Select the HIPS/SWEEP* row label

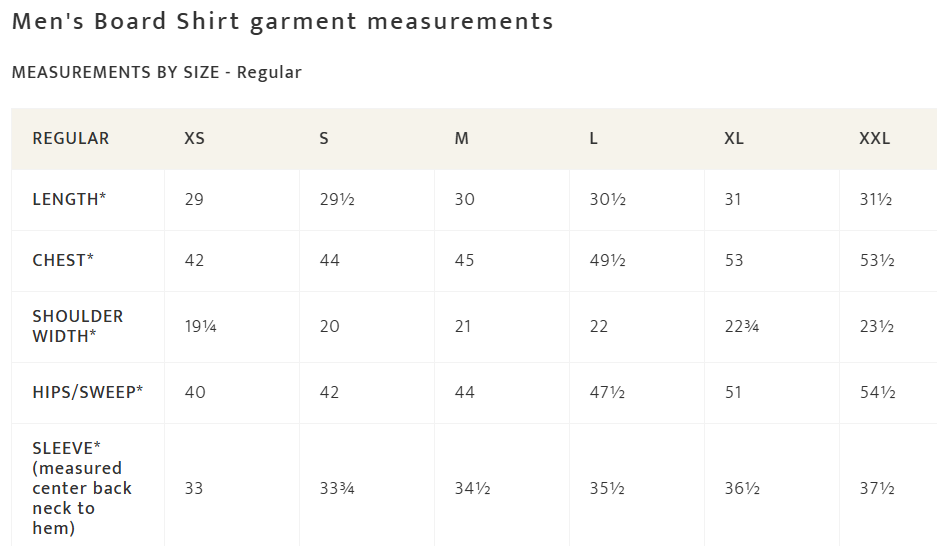pyautogui.click(x=88, y=392)
